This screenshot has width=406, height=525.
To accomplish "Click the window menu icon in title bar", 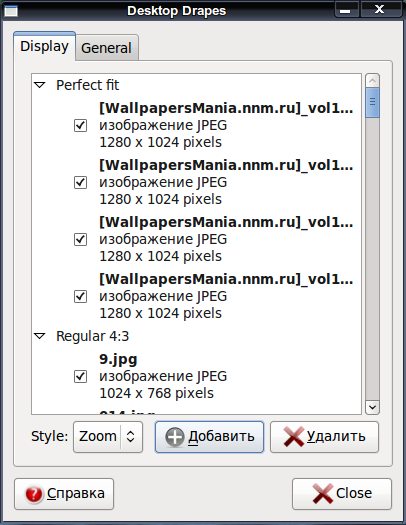I will tap(11, 11).
